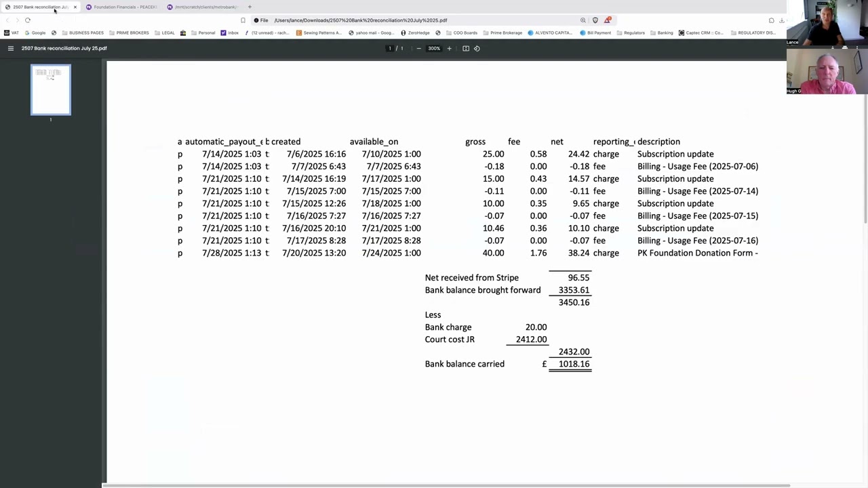The width and height of the screenshot is (868, 488).
Task: Open Captec CRM bookmark
Action: tap(701, 33)
